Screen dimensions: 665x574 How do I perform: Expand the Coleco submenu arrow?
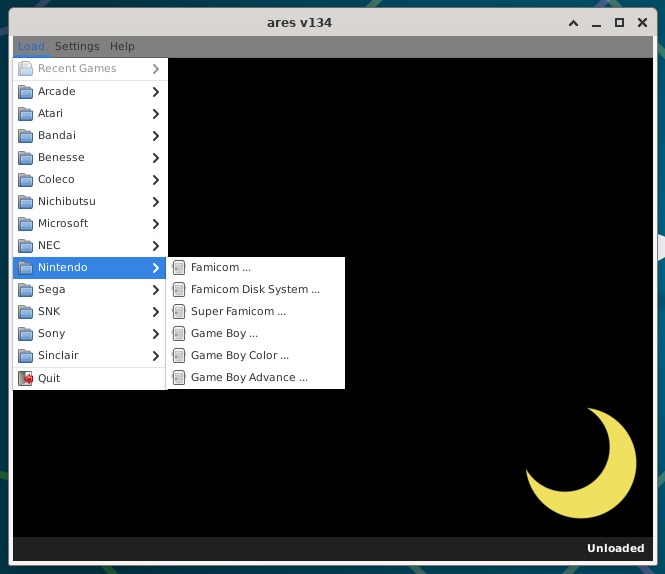(x=156, y=180)
